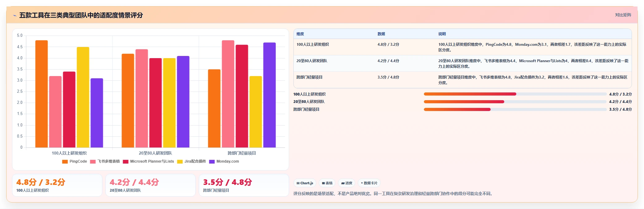Toggle the 飞书多维表格 legend item

(105, 161)
